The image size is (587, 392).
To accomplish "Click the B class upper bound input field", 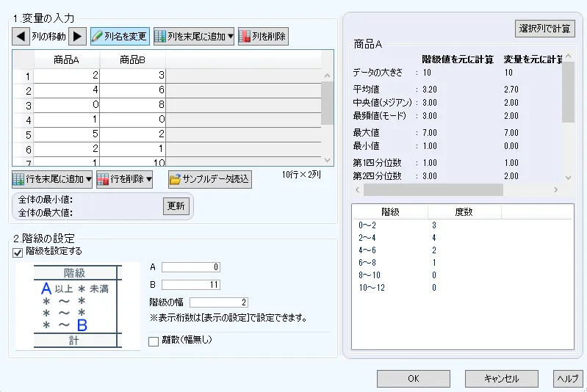I will (191, 285).
